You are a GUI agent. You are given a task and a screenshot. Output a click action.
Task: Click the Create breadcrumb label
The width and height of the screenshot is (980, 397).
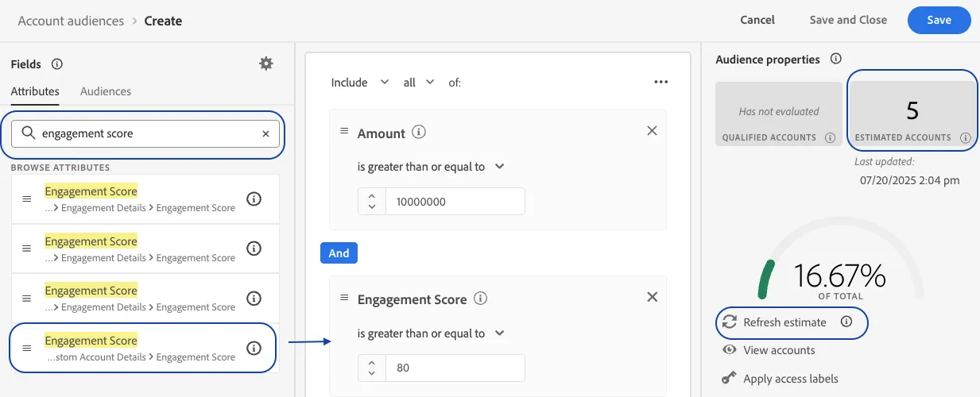163,21
